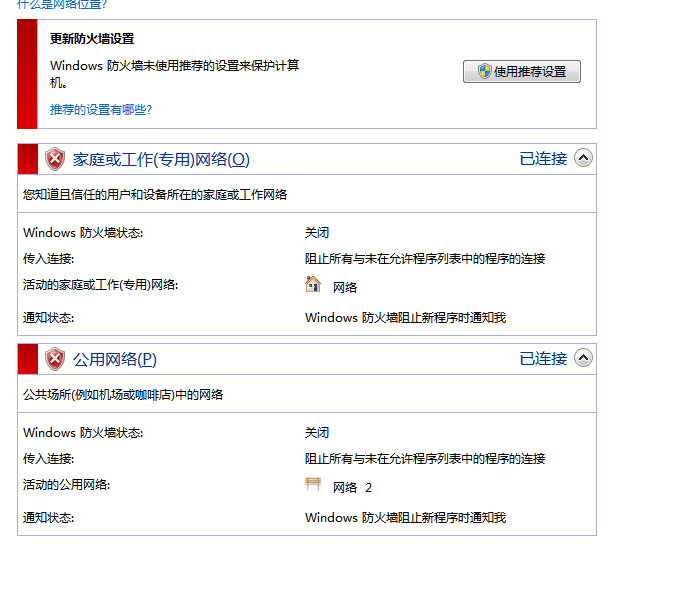The width and height of the screenshot is (677, 602).
Task: Collapse the 公用网络 section chevron
Action: click(x=583, y=358)
